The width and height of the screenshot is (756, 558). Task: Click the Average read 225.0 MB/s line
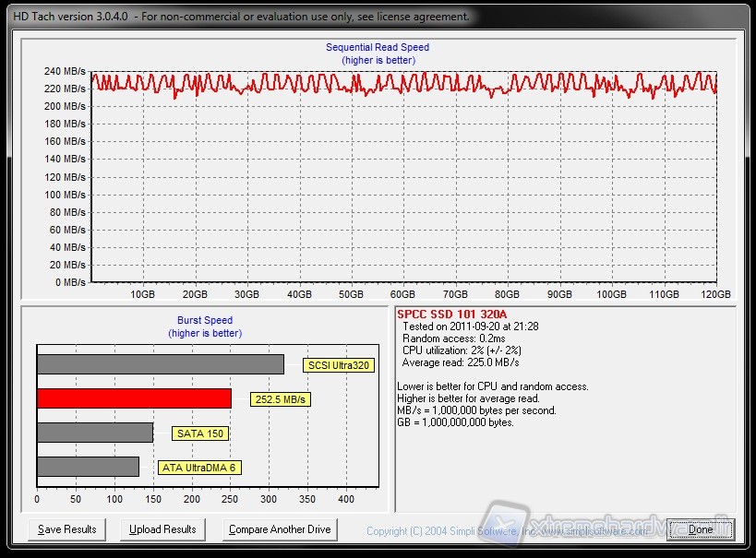point(461,362)
